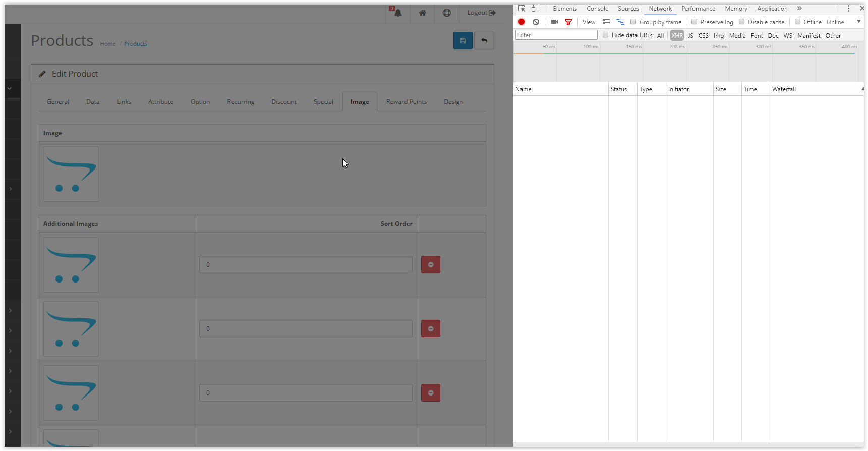868x451 pixels.
Task: Open DevTools Memory tab
Action: (736, 9)
